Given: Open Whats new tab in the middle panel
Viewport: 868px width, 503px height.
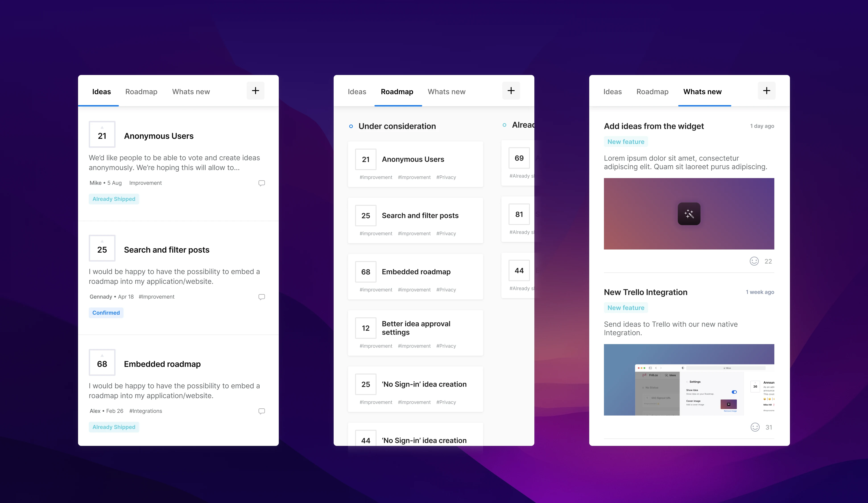Looking at the screenshot, I should (x=446, y=92).
